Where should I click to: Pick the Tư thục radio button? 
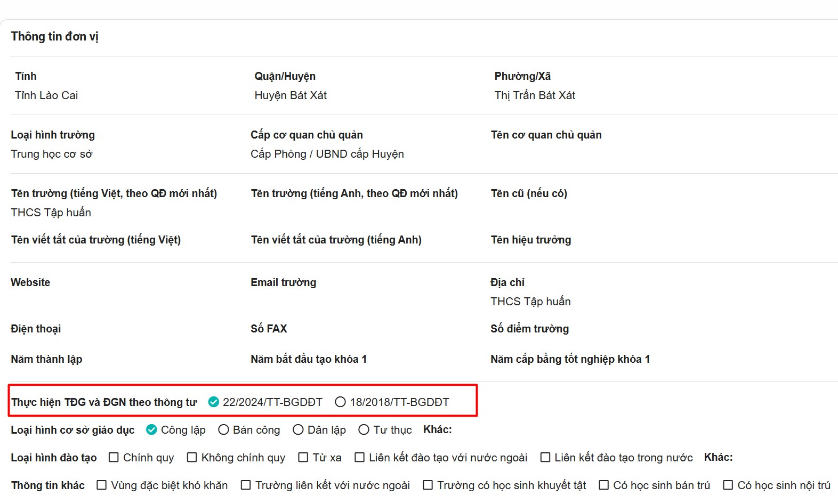click(364, 430)
